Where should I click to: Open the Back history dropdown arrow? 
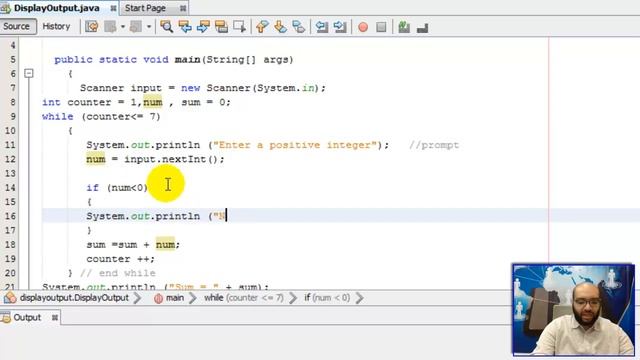click(x=122, y=27)
